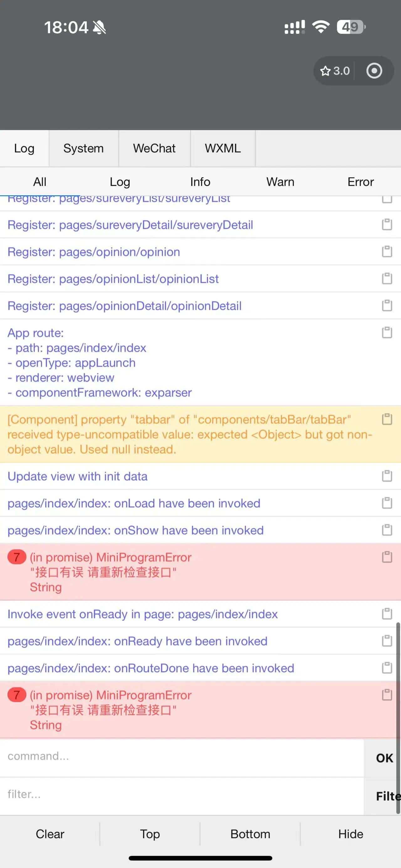The image size is (401, 868).
Task: Hide the vConsole panel
Action: click(x=351, y=834)
